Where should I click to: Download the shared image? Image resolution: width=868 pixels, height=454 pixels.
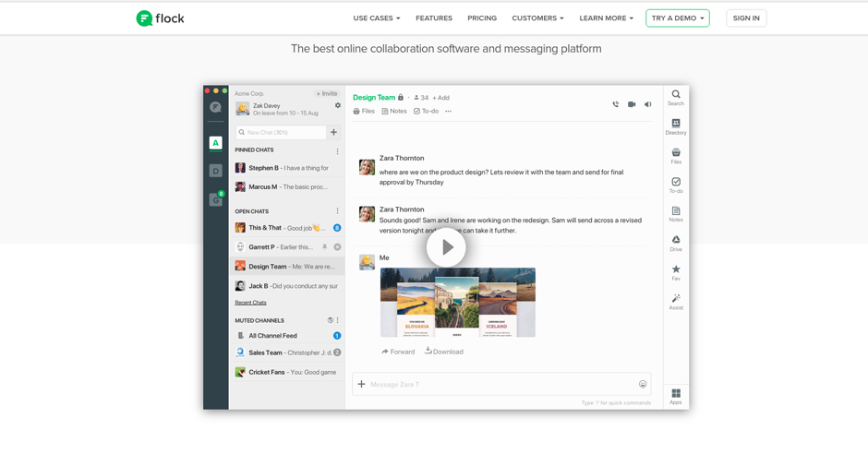click(x=444, y=352)
